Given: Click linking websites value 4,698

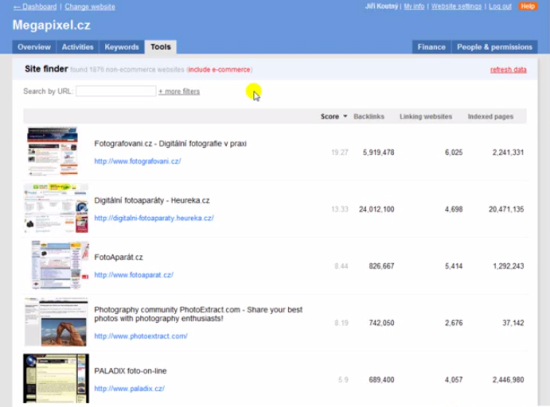Looking at the screenshot, I should point(454,209).
